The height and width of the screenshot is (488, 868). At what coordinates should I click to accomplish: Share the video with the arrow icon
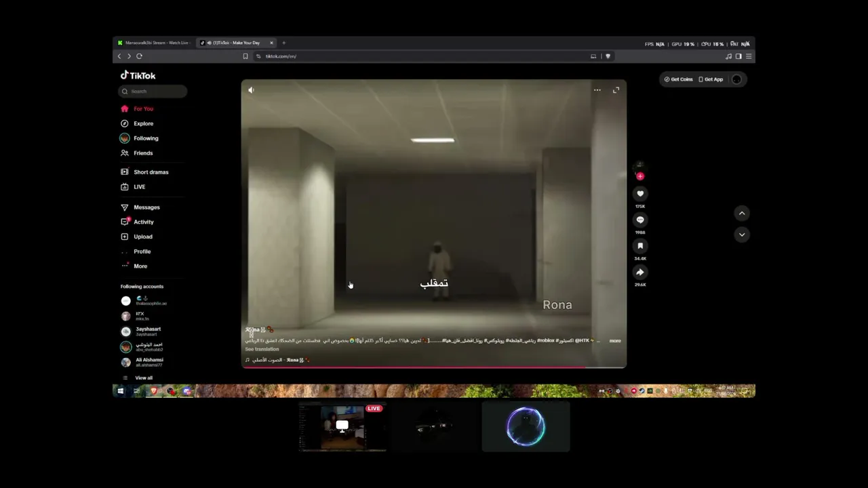pyautogui.click(x=640, y=272)
